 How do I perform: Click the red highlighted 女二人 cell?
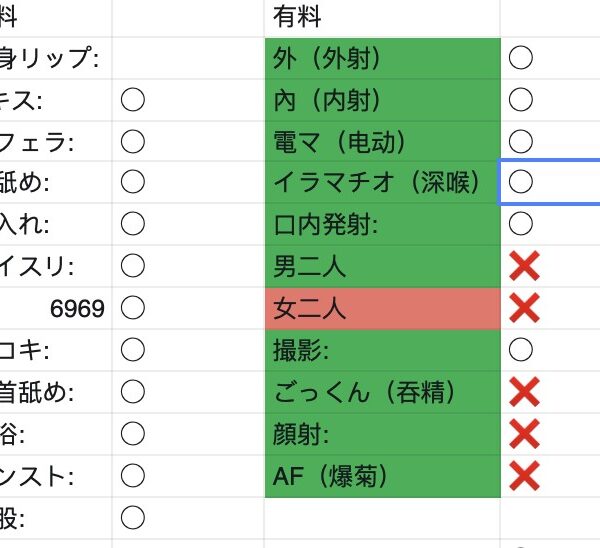tap(382, 308)
